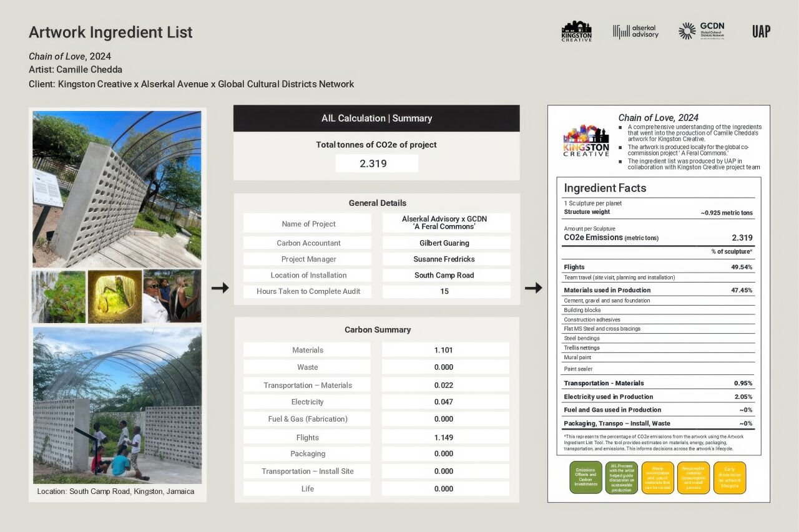Click the Electricity used in Production 2.05% row

tap(658, 397)
